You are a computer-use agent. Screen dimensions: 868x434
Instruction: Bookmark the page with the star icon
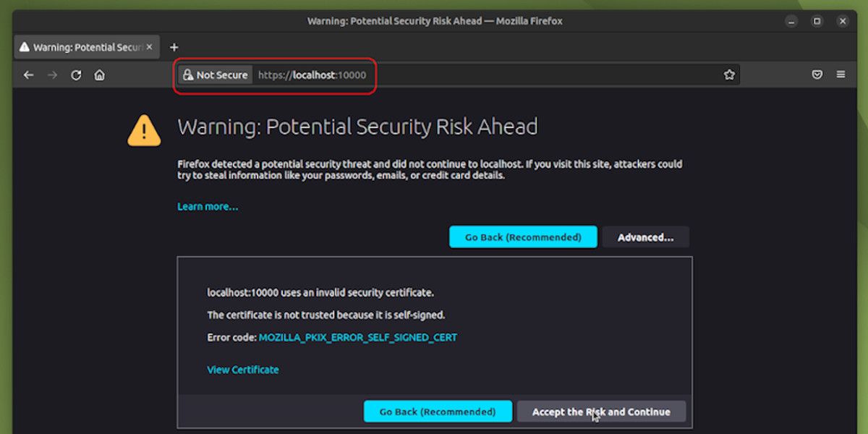point(729,75)
